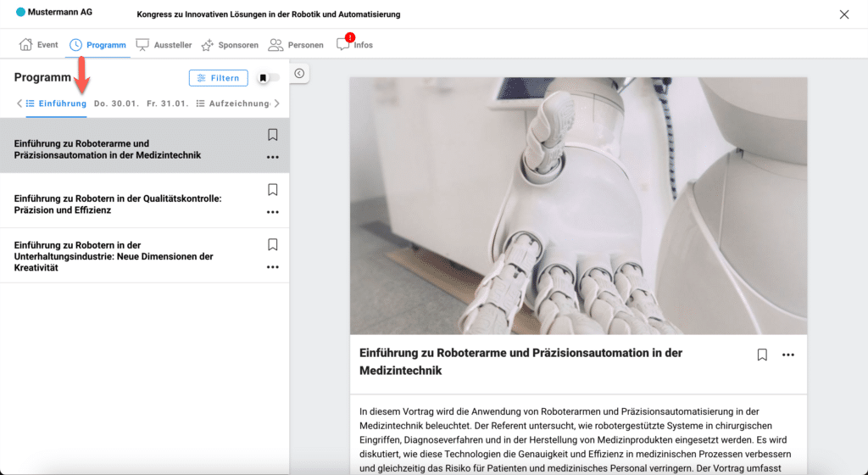The width and height of the screenshot is (868, 475).
Task: Bookmark the Qualitätskontrolle session
Action: click(272, 190)
